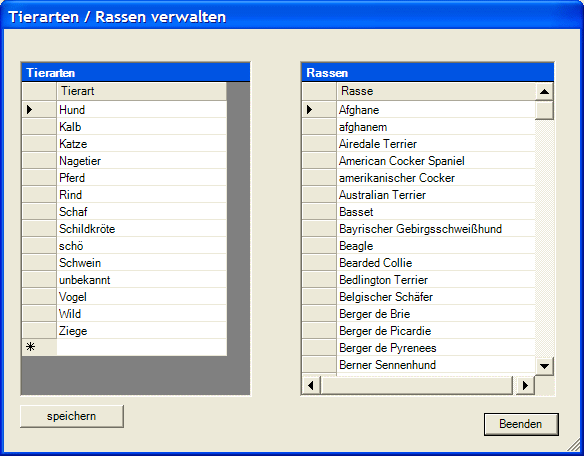Click the row selector arrow beside Hund

click(x=30, y=110)
